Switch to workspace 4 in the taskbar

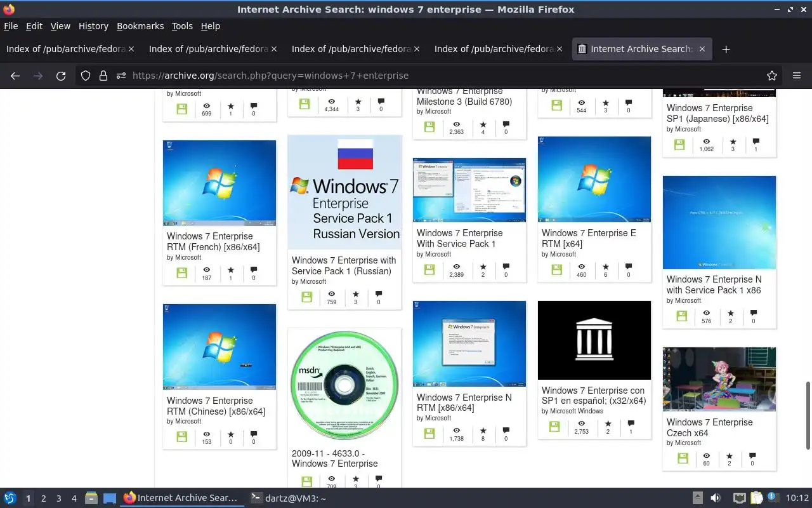click(x=74, y=498)
